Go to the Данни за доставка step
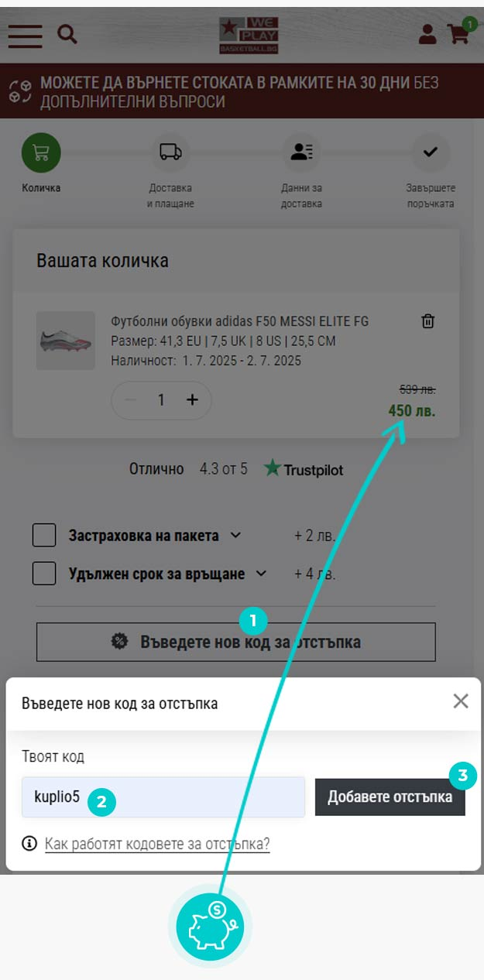The width and height of the screenshot is (484, 980). pos(302,172)
